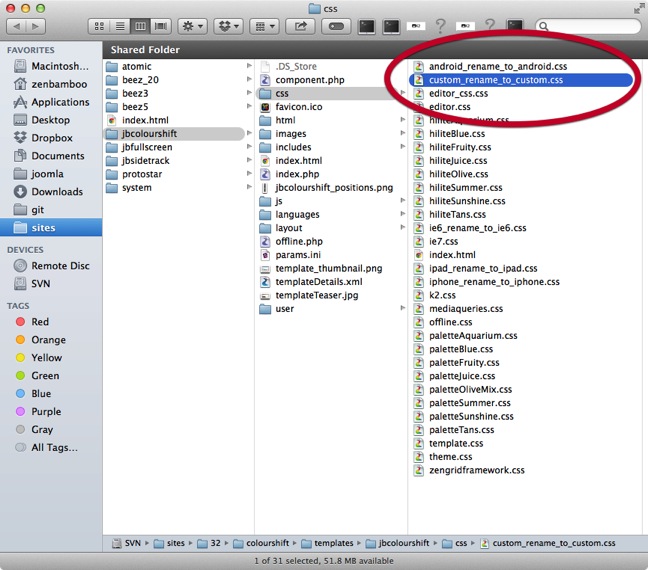Select the protostar folder
Screen dimensions: 648x570
point(134,174)
